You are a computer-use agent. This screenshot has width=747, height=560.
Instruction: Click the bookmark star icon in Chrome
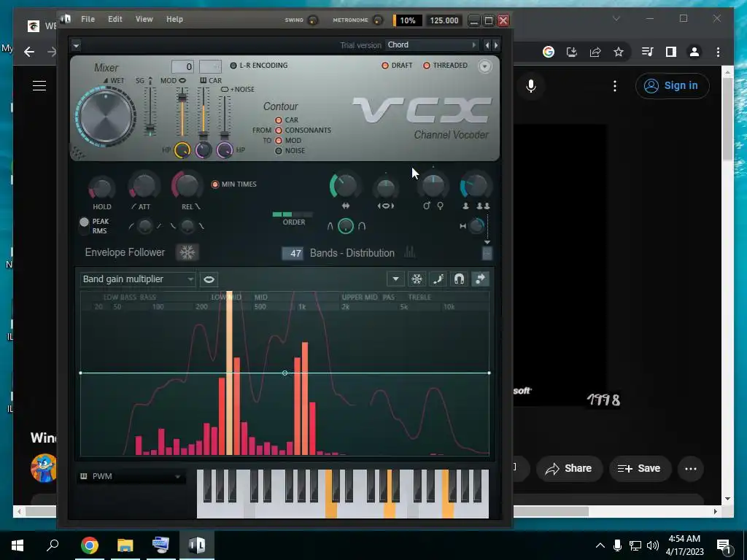click(x=619, y=52)
